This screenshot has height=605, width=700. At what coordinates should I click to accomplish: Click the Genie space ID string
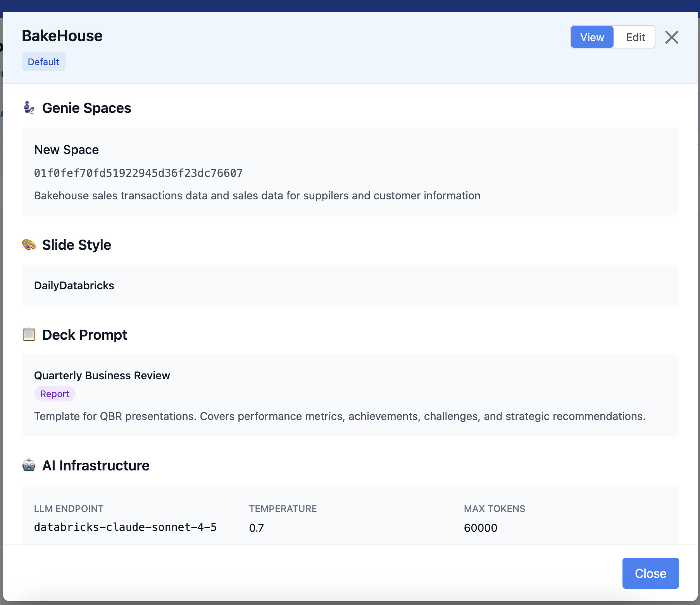[x=138, y=173]
